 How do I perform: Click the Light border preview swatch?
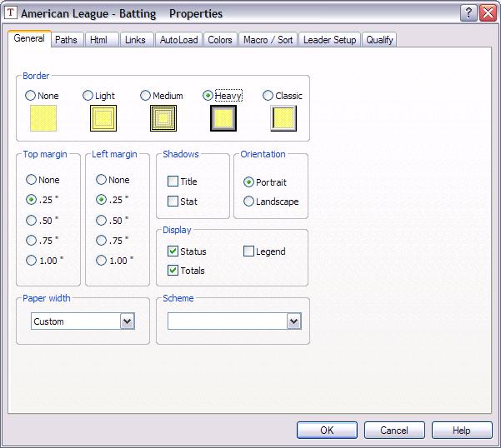pos(103,118)
